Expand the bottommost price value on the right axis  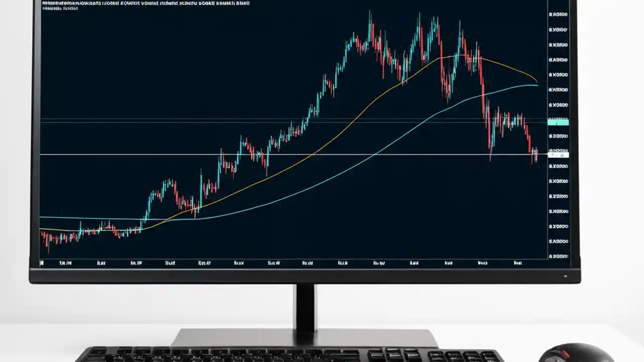point(557,256)
